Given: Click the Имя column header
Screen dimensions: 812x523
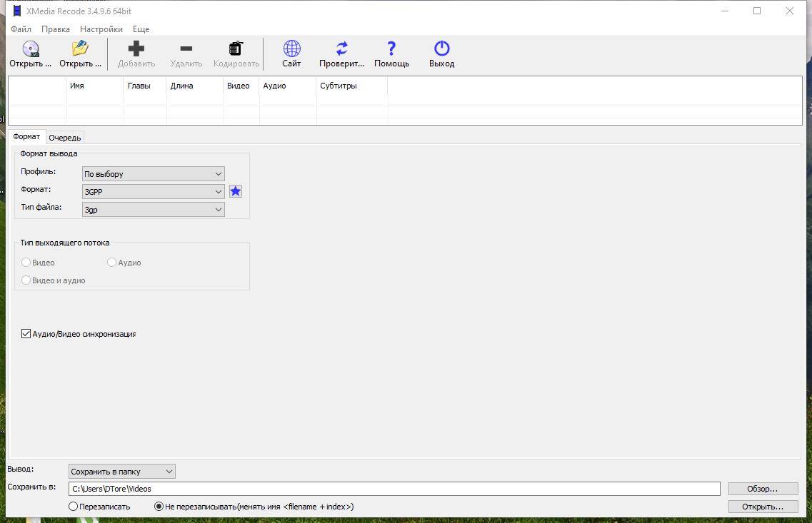Looking at the screenshot, I should pos(95,86).
